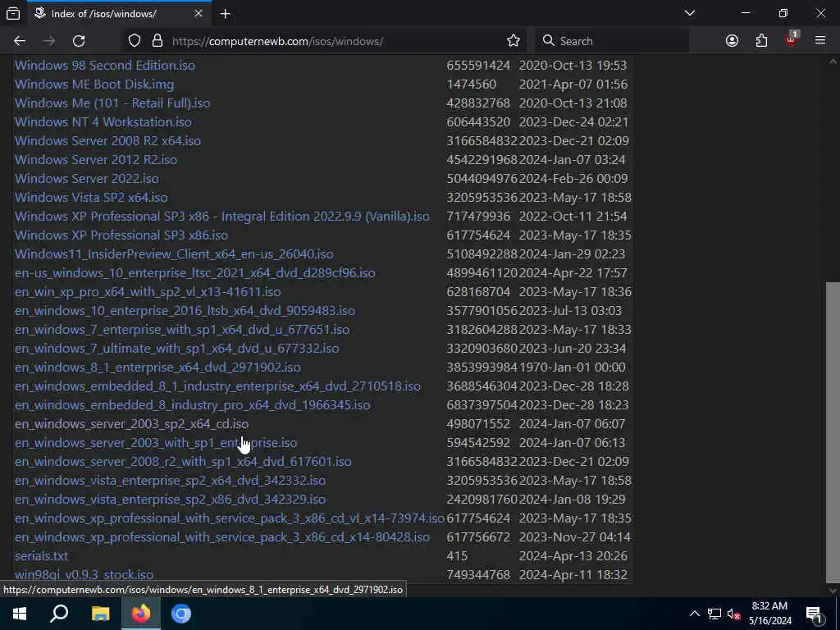Open en_windows_vista_enterprise_sp2_x64_dvd_342332.iso
This screenshot has height=630, width=840.
point(170,480)
